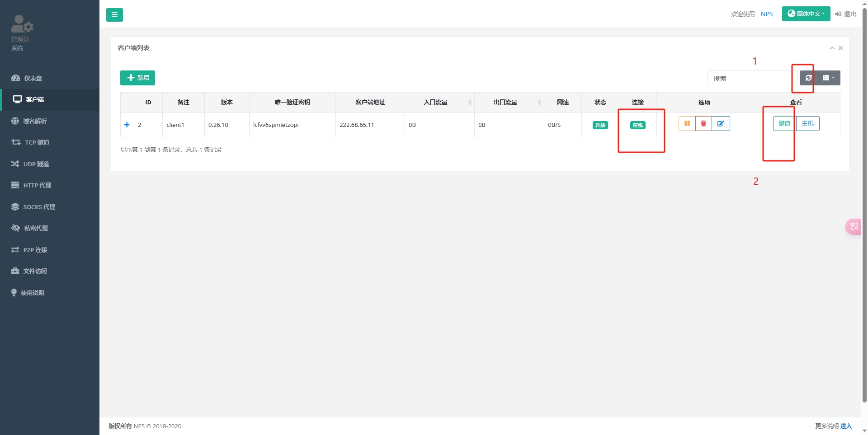Viewport: 868px width, 435px height.
Task: Edit client1 using the pencil icon
Action: click(x=721, y=124)
